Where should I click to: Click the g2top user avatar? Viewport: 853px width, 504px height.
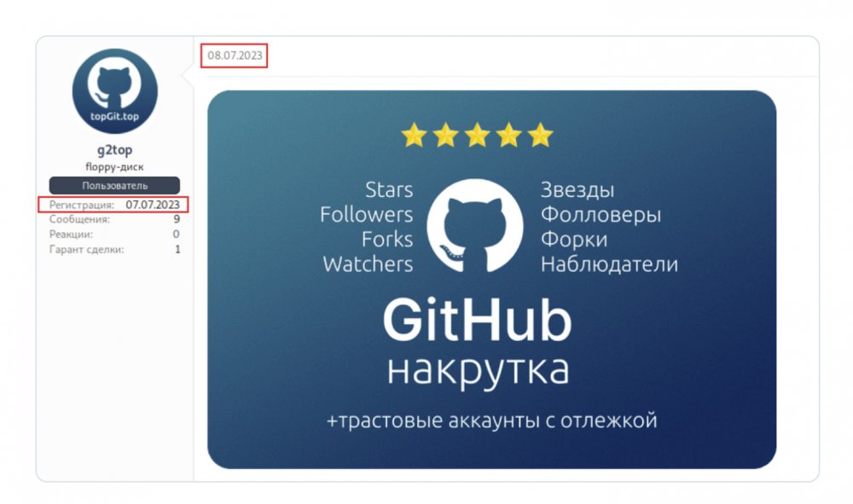[115, 90]
